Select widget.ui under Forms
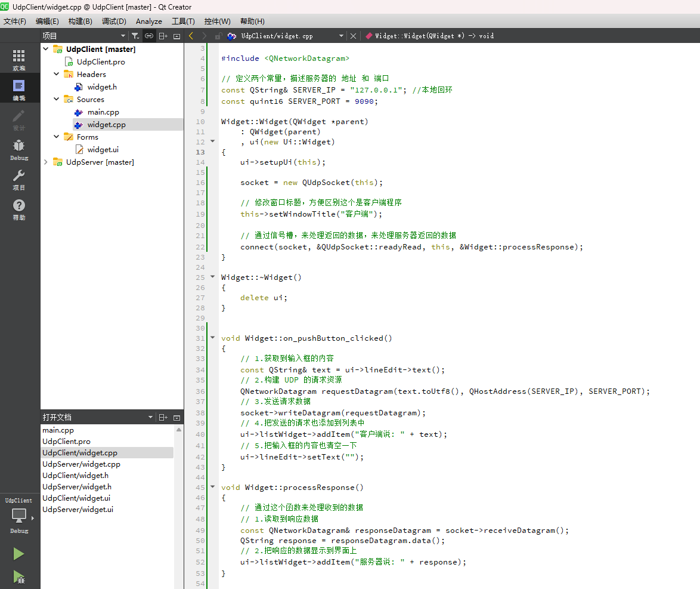The height and width of the screenshot is (589, 700). (103, 149)
